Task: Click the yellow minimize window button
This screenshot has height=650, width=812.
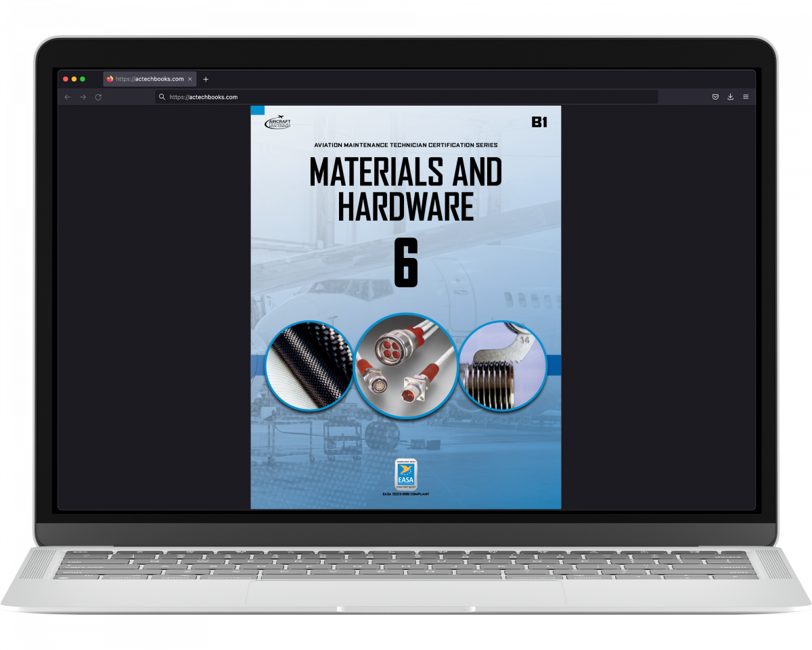Action: pyautogui.click(x=74, y=79)
